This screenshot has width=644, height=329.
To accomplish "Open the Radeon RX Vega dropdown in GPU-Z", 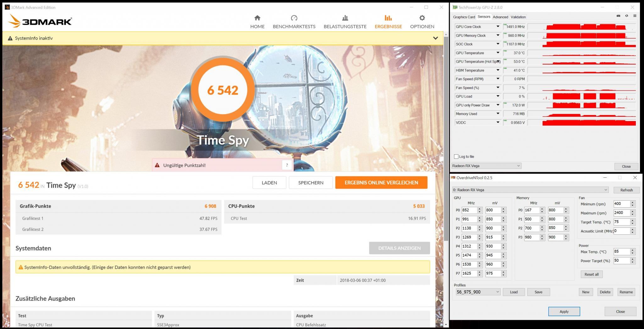I will tap(486, 166).
